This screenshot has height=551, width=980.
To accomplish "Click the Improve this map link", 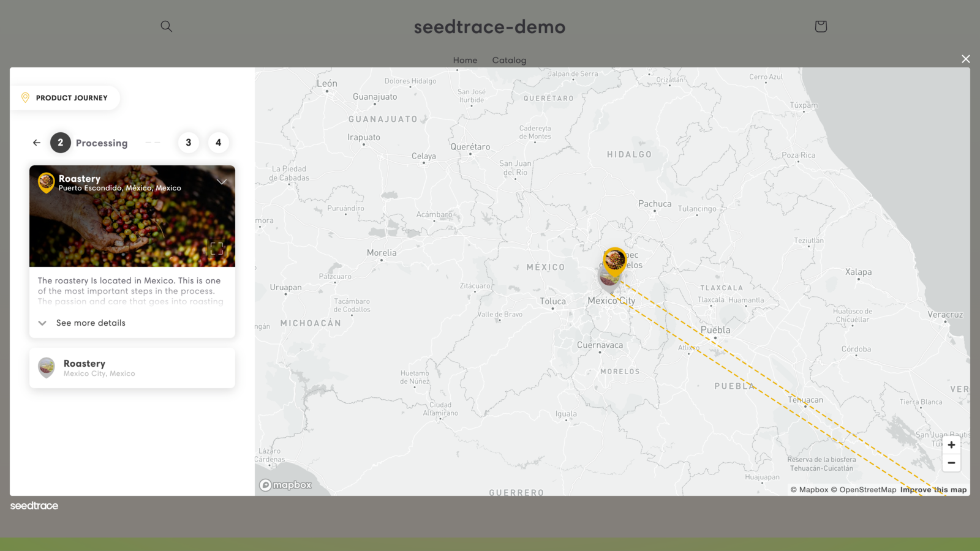I will pos(933,489).
